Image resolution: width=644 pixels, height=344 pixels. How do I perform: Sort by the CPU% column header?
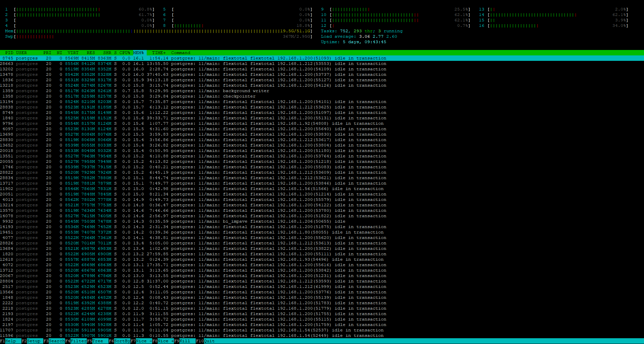[125, 53]
